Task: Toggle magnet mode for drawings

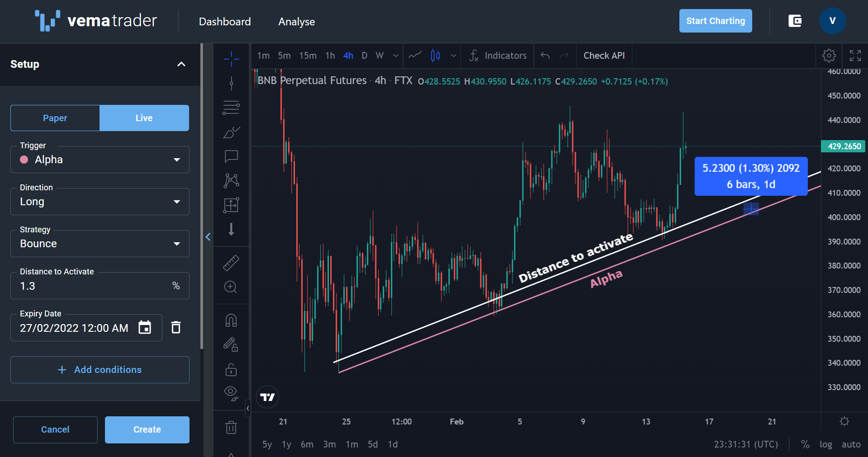Action: (x=231, y=320)
